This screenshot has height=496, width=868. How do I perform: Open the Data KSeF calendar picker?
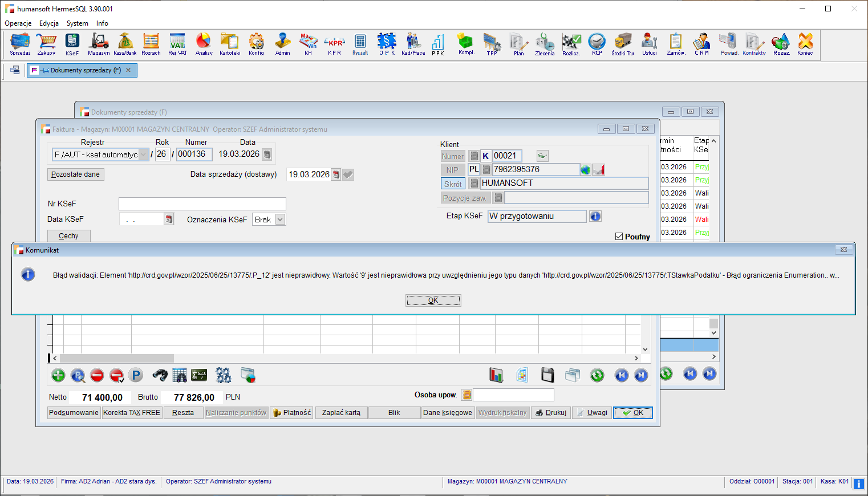coord(169,219)
